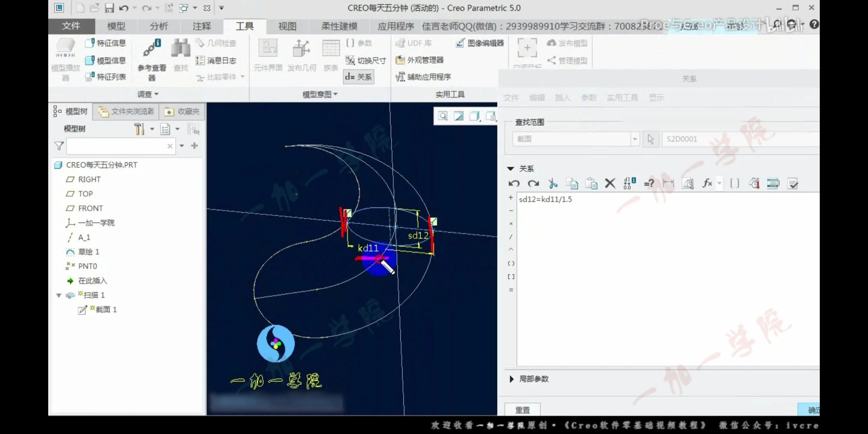
Task: Expand the 局部参数 section
Action: [x=511, y=379]
